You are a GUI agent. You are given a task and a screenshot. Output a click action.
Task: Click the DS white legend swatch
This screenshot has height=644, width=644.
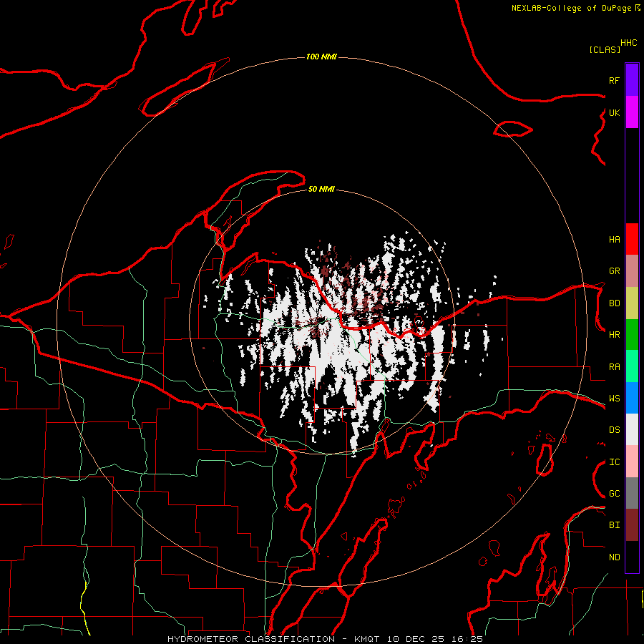(x=632, y=429)
